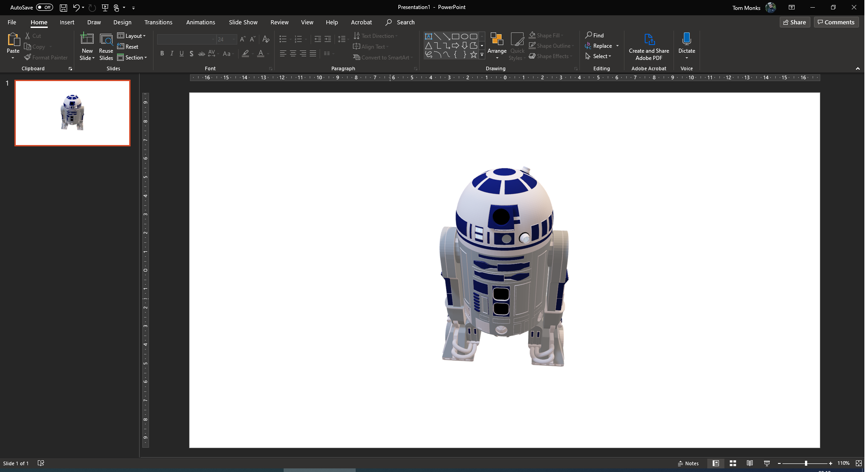The height and width of the screenshot is (472, 868).
Task: Click the Share button
Action: pyautogui.click(x=795, y=22)
